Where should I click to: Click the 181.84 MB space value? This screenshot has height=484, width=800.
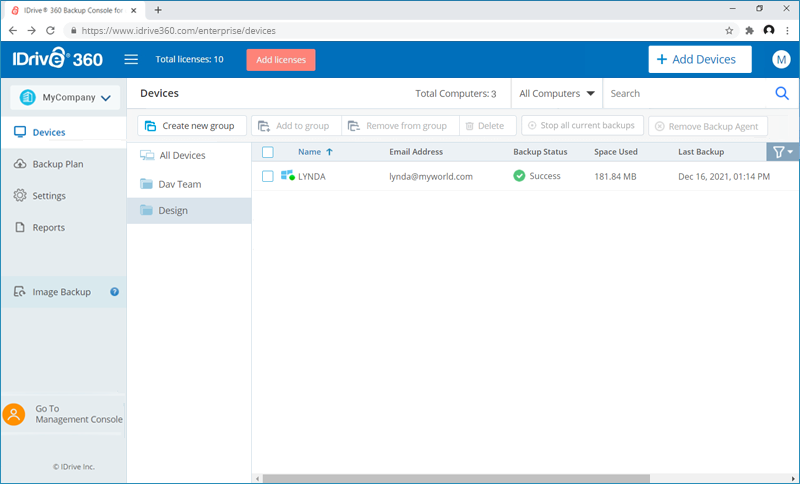tap(615, 176)
